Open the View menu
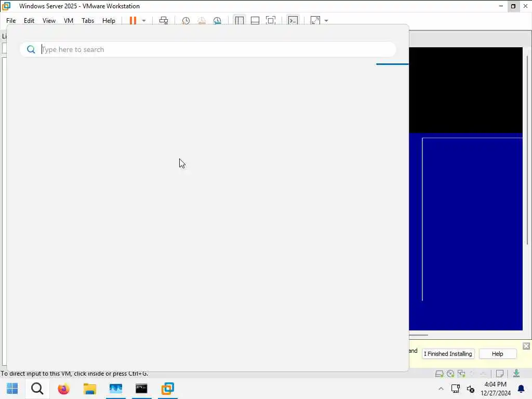Viewport: 532px width, 399px height. click(49, 21)
